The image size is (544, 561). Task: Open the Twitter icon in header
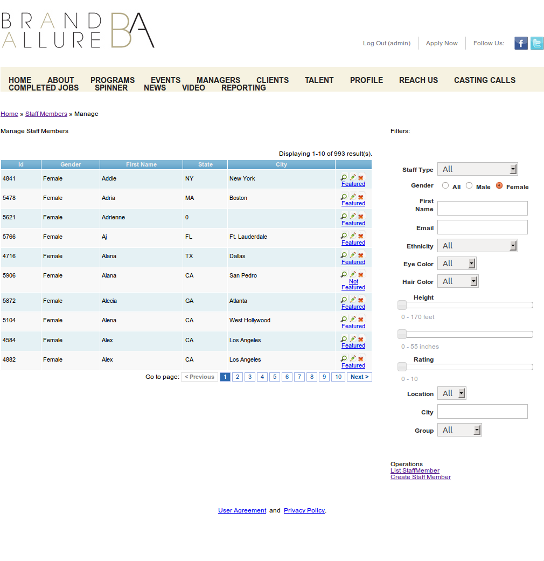click(537, 43)
